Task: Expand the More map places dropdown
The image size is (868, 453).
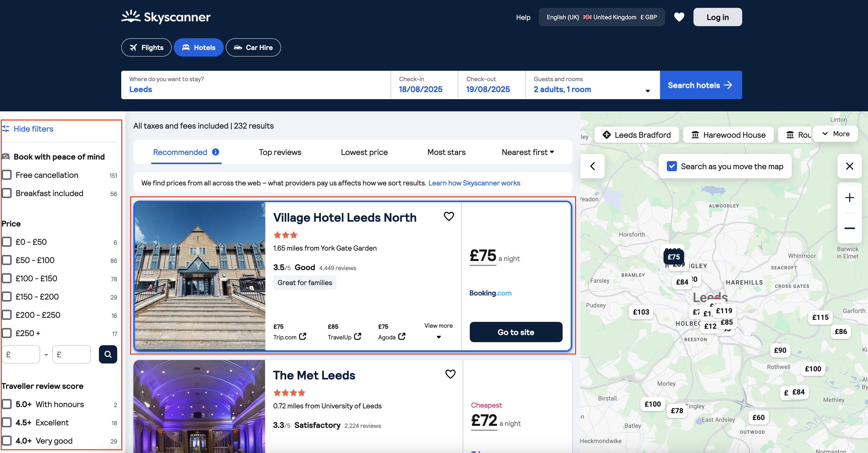Action: pos(835,134)
